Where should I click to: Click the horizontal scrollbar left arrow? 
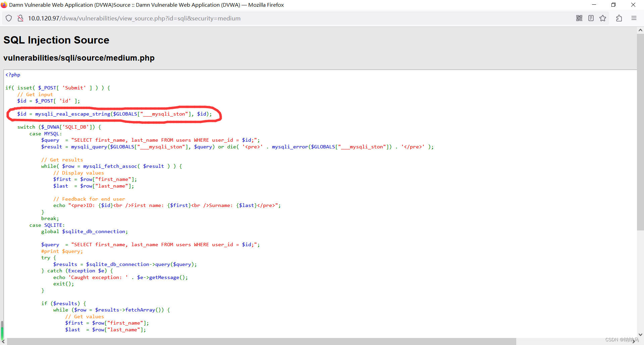tap(3, 341)
